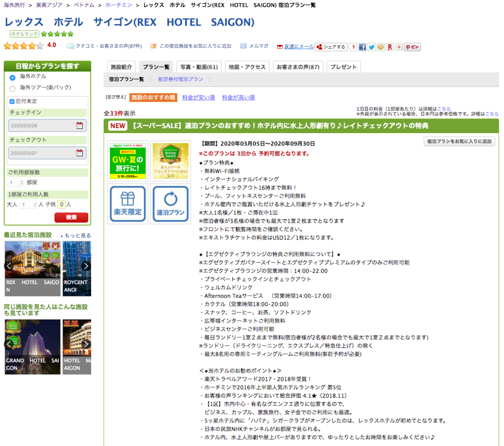
Task: Click the check-out date field
Action: click(47, 153)
